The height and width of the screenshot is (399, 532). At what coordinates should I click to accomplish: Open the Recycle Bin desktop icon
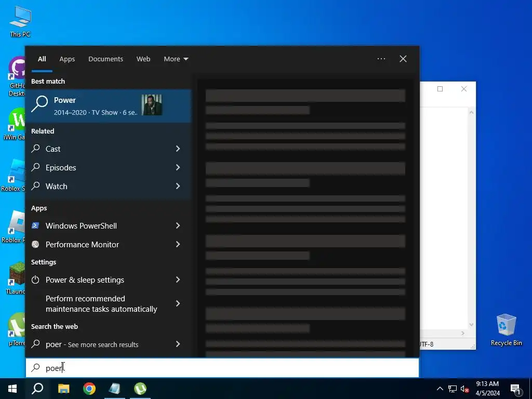click(x=506, y=330)
